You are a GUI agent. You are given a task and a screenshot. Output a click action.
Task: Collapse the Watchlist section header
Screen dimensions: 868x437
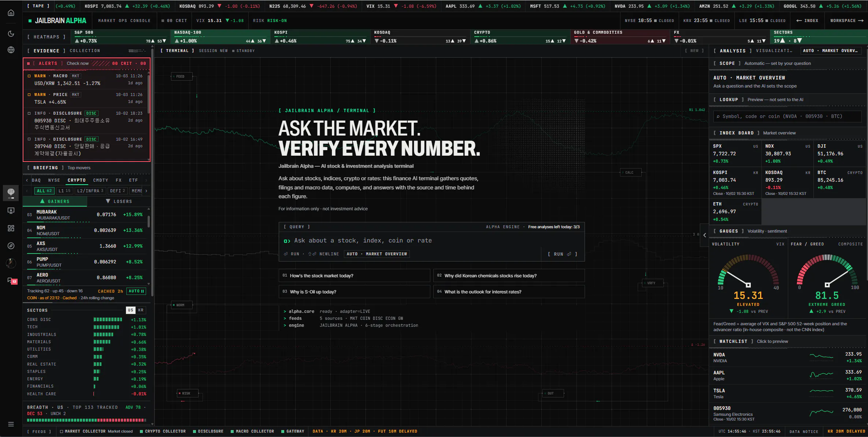tap(787, 341)
